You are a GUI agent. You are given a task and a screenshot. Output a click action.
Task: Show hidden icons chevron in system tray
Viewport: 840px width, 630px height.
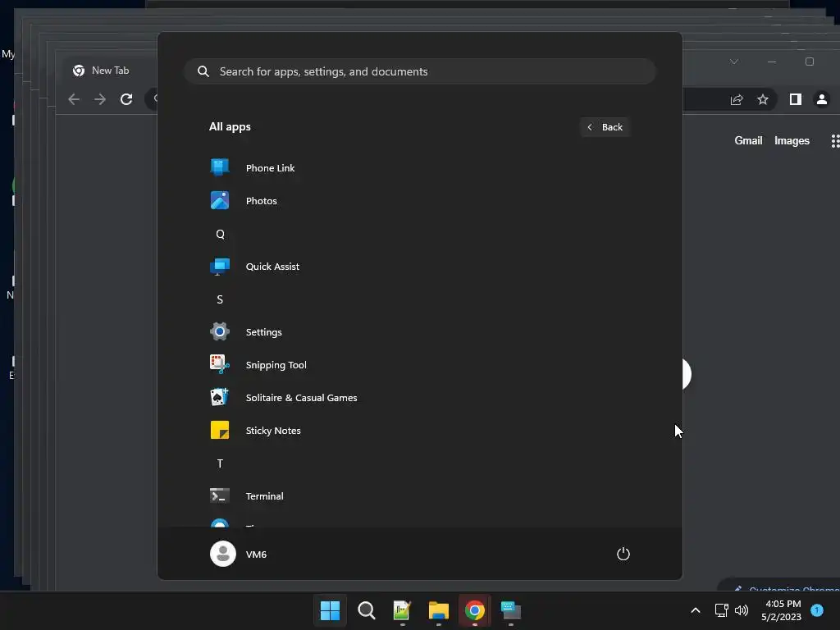[x=696, y=610]
